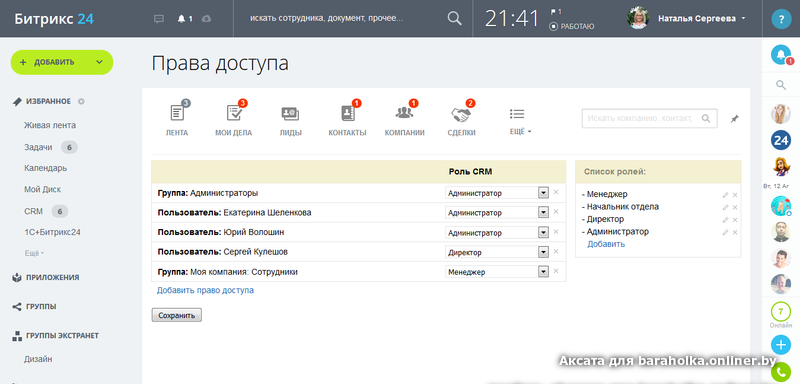Open Живая лента in sidebar
The image size is (800, 384).
[50, 125]
